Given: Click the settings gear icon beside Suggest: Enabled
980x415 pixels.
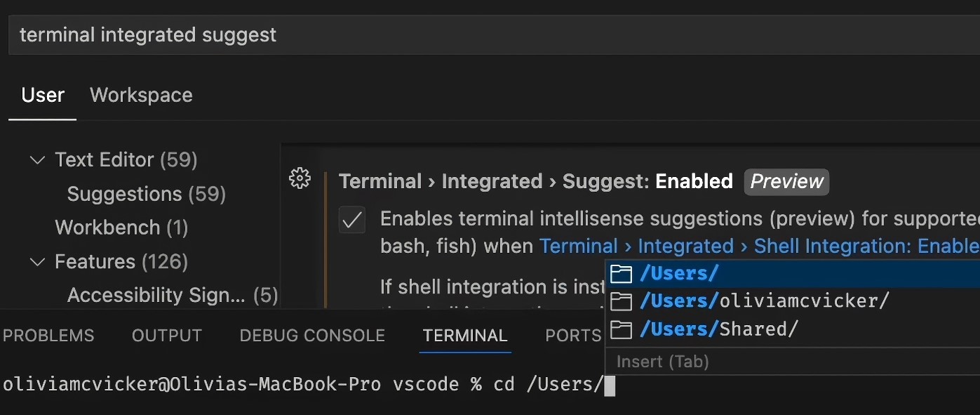Looking at the screenshot, I should click(300, 179).
